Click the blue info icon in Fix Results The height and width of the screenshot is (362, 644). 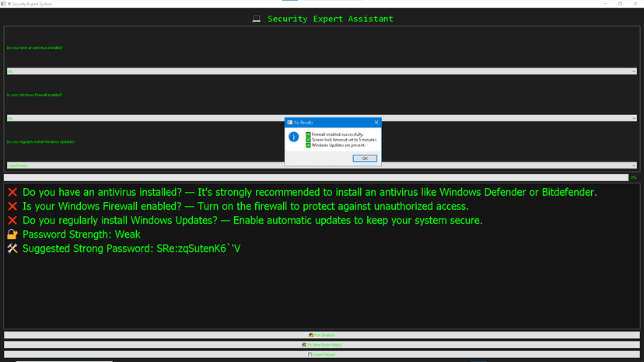pyautogui.click(x=294, y=137)
